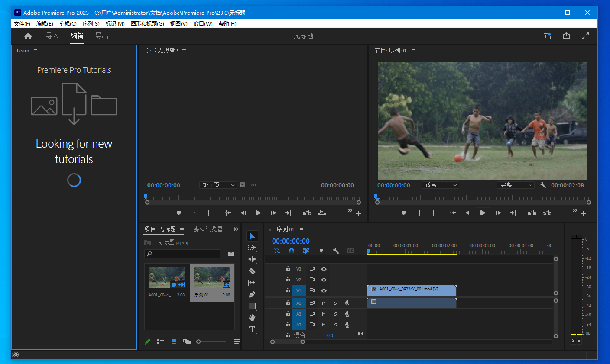
Task: Select the Hand tool
Action: [252, 318]
